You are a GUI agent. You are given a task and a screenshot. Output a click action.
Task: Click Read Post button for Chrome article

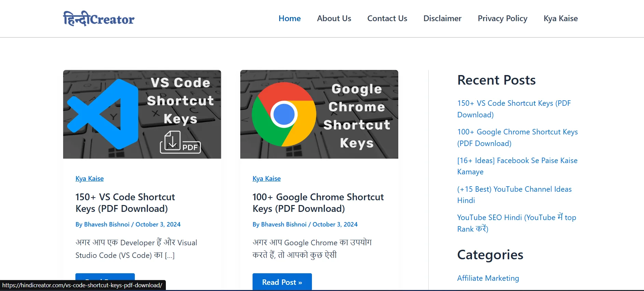(x=282, y=282)
